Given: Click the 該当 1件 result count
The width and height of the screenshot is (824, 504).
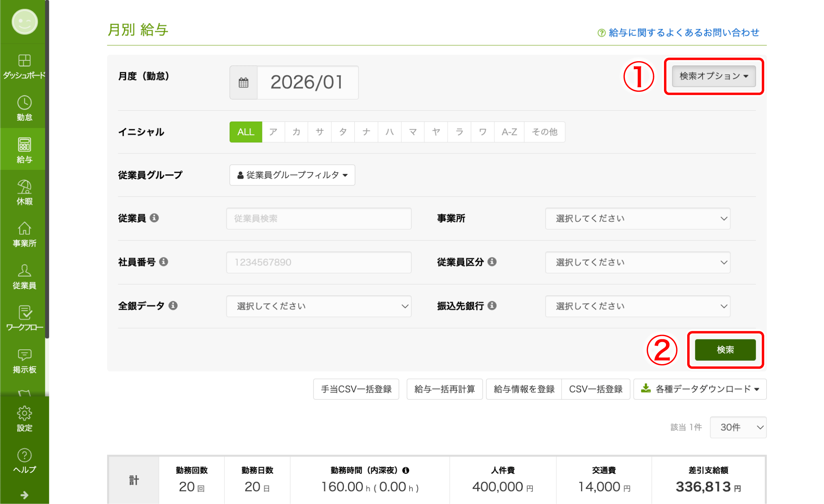Looking at the screenshot, I should [x=686, y=427].
